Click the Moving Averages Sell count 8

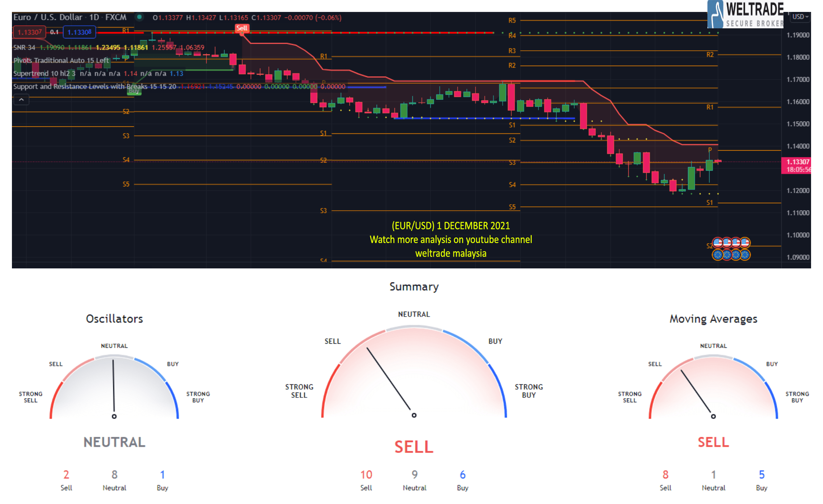coord(666,475)
